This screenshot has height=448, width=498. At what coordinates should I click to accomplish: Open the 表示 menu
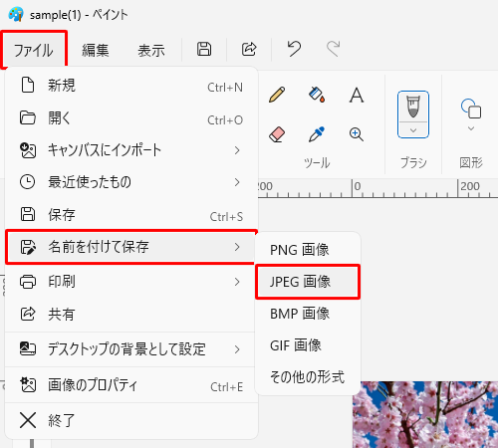[x=151, y=51]
